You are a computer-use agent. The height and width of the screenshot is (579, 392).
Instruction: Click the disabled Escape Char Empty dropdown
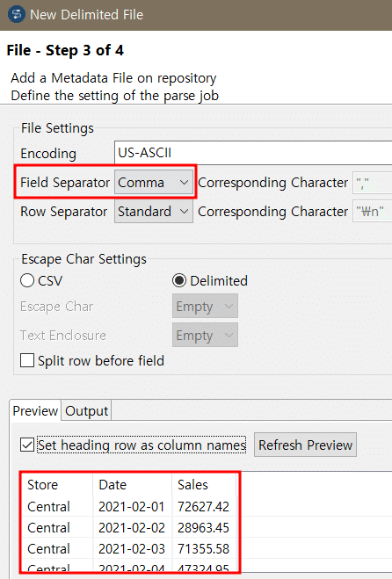pos(205,306)
